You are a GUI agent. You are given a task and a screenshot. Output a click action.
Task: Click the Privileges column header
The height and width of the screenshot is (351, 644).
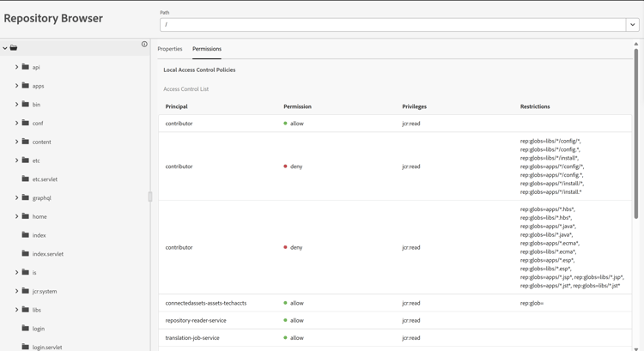pos(415,106)
